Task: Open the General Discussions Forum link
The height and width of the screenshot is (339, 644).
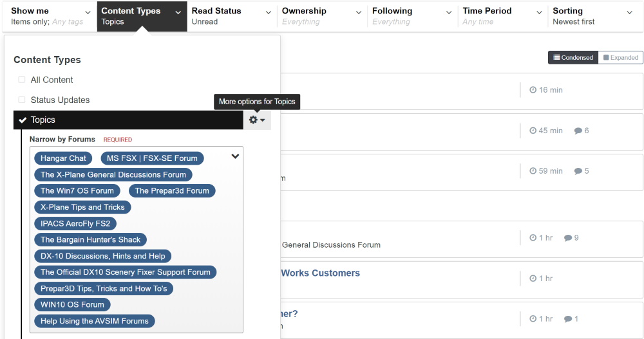Action: [x=331, y=245]
